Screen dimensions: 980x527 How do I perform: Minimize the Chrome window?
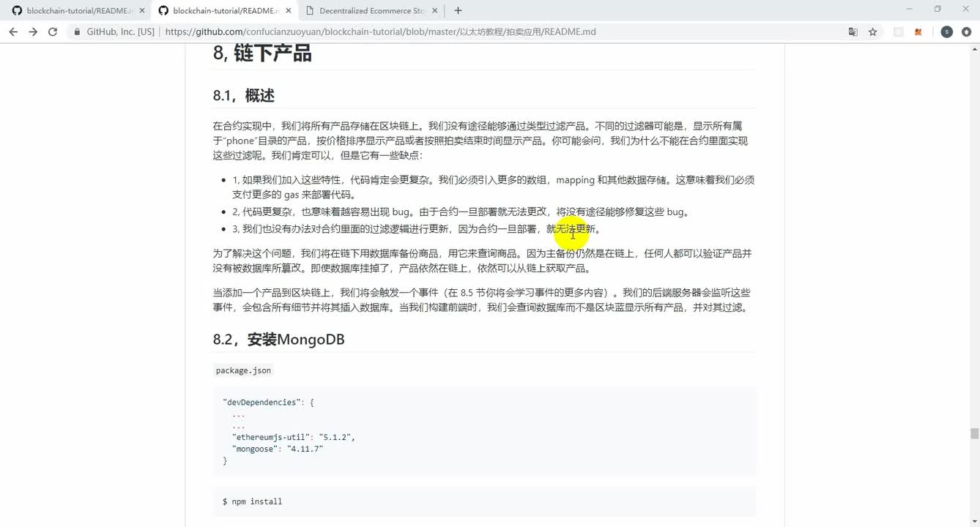909,10
